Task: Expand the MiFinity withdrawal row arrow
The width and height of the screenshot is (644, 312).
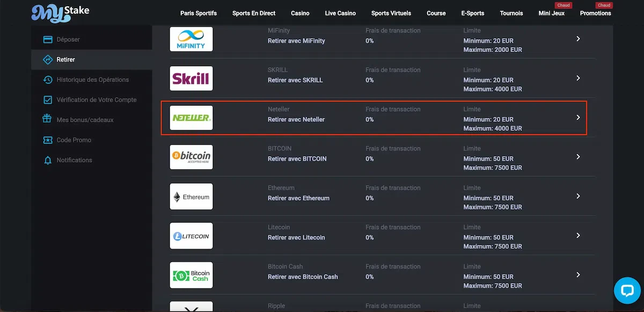Action: pyautogui.click(x=578, y=39)
